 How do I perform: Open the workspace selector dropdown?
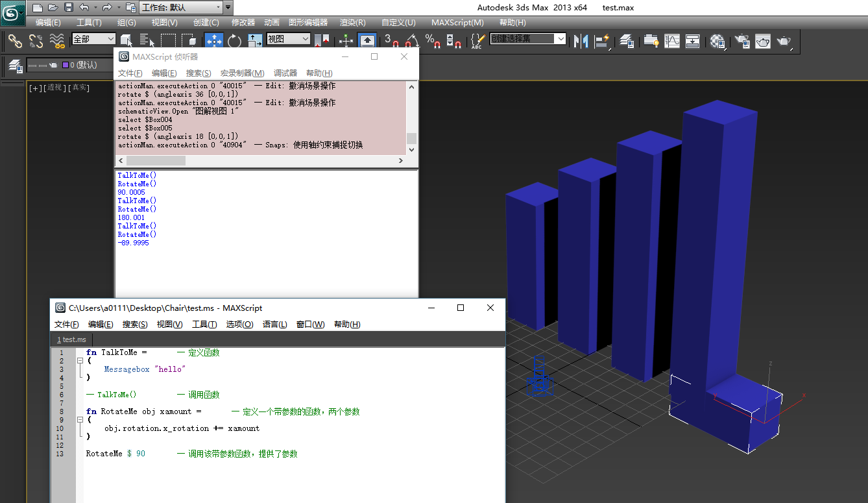pos(180,8)
